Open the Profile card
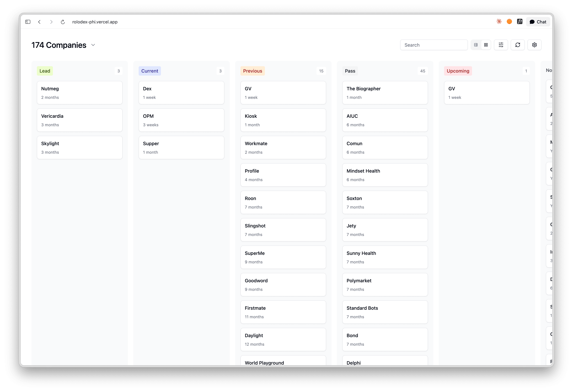573x392 pixels. [x=283, y=175]
